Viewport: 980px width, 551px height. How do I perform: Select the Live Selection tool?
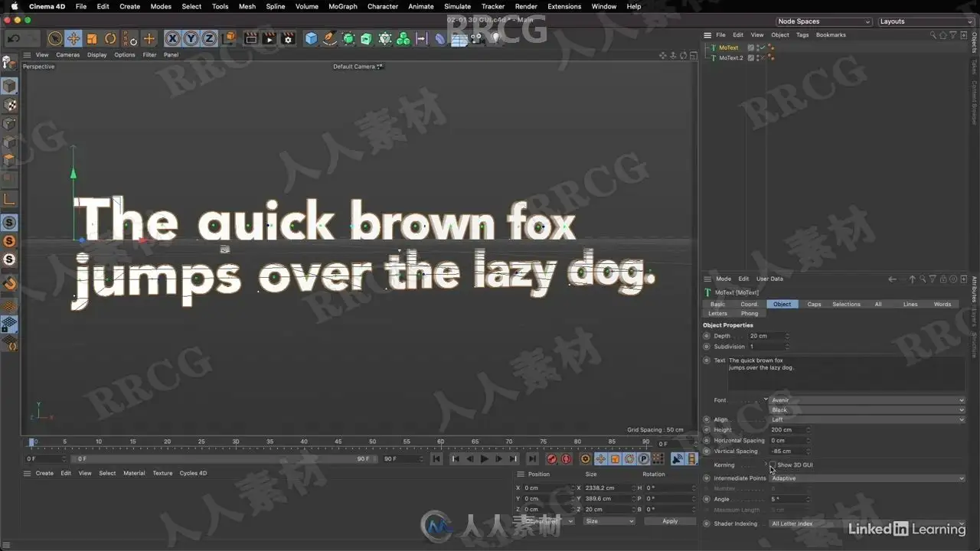tap(55, 38)
